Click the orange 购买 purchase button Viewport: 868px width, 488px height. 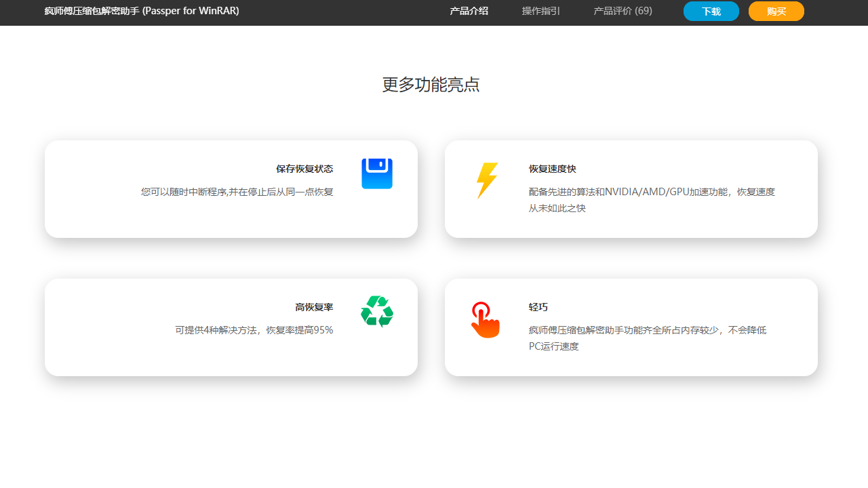(x=776, y=11)
